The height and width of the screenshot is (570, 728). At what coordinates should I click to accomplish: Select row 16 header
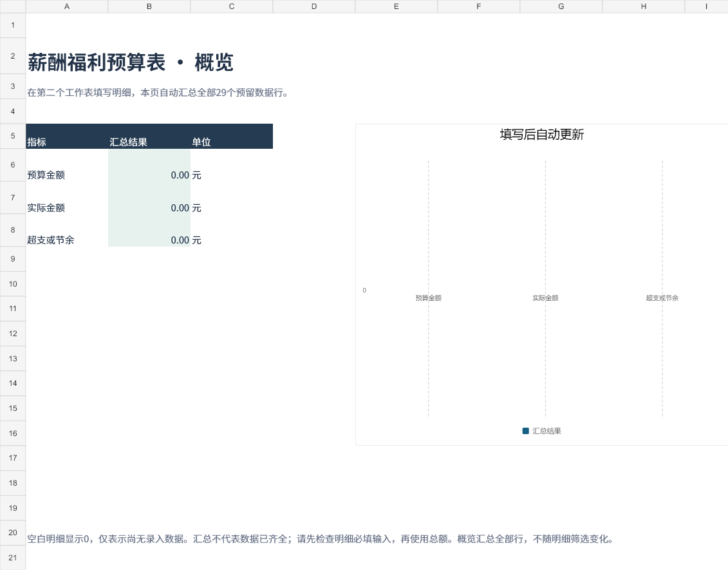pos(13,433)
